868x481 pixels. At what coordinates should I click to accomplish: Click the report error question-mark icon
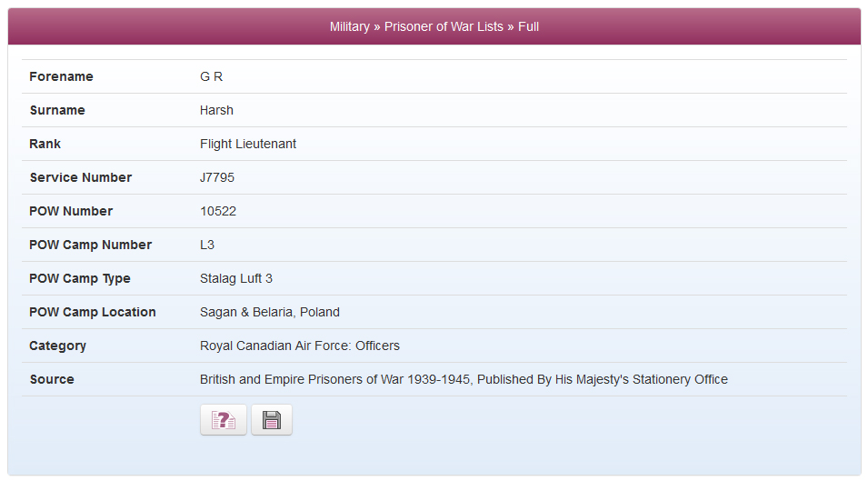click(223, 420)
